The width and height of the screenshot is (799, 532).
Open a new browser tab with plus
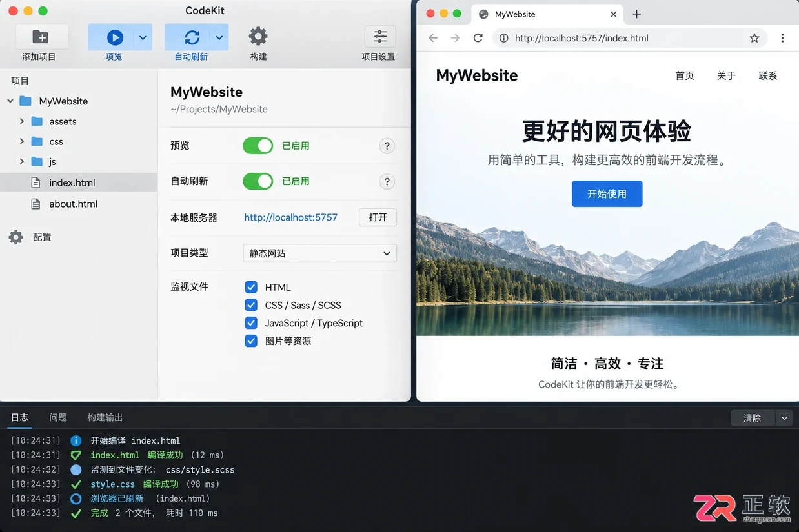(x=636, y=14)
